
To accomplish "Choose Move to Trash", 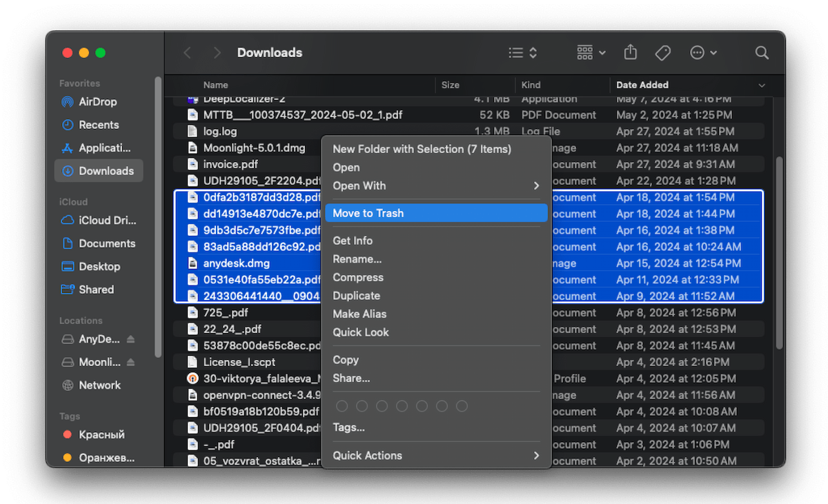I will pyautogui.click(x=436, y=213).
